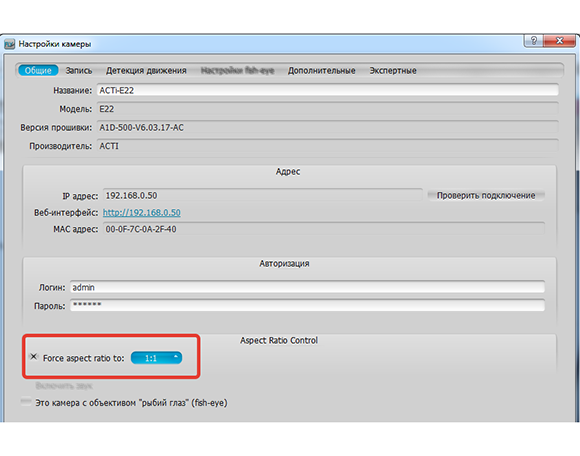Click the Название field with ACTi-E22
This screenshot has width=580, height=456.
pyautogui.click(x=328, y=90)
